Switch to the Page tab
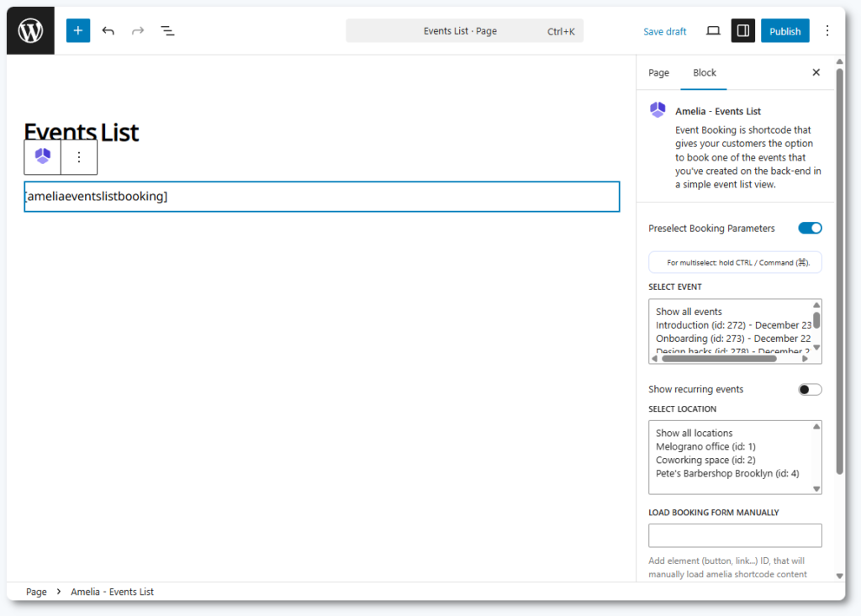 point(658,73)
